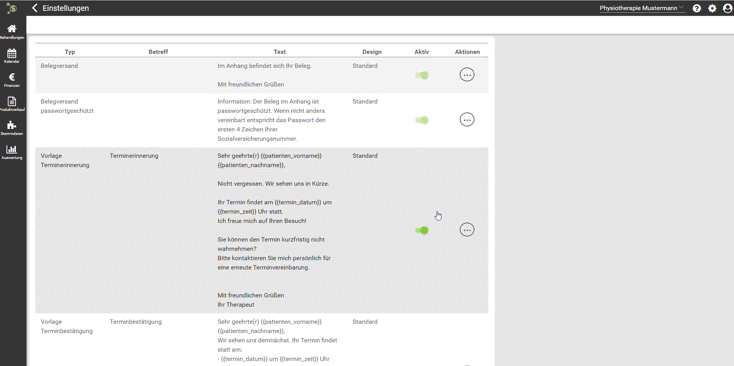This screenshot has height=366, width=734.
Task: Open actions menu for Vorlage Terminerinnerung row
Action: click(x=467, y=229)
